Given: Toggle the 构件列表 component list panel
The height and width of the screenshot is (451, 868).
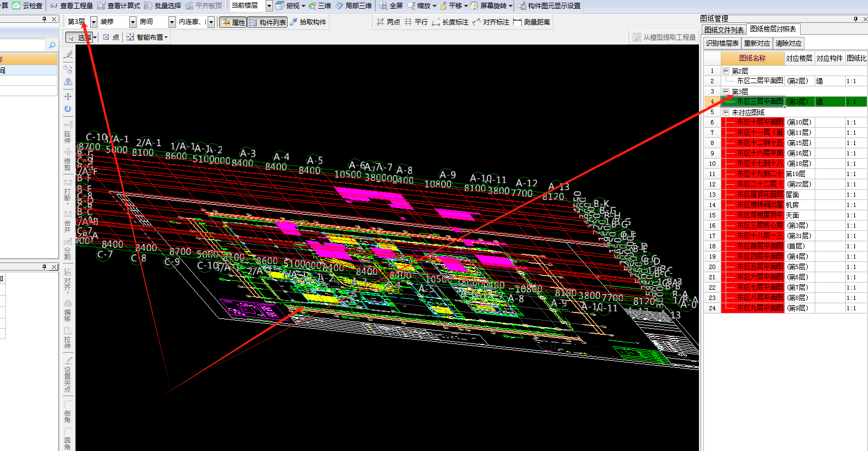Looking at the screenshot, I should click(x=267, y=22).
